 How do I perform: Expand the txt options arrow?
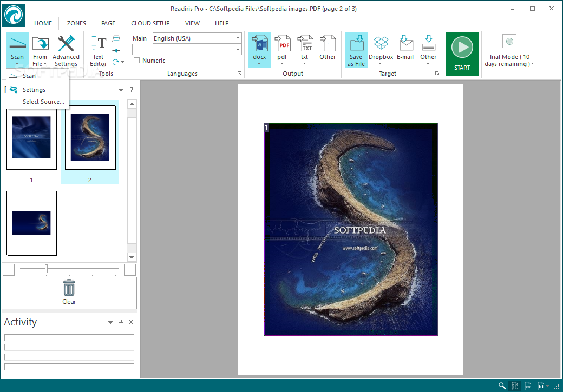(x=304, y=64)
